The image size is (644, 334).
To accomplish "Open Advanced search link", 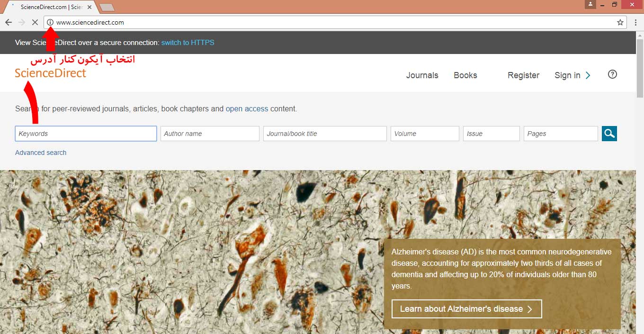I will [41, 153].
